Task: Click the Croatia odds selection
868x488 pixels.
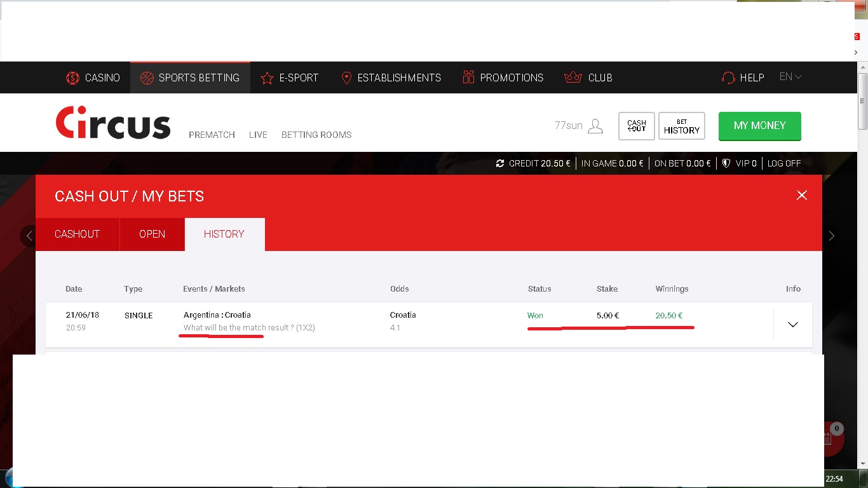Action: [403, 315]
